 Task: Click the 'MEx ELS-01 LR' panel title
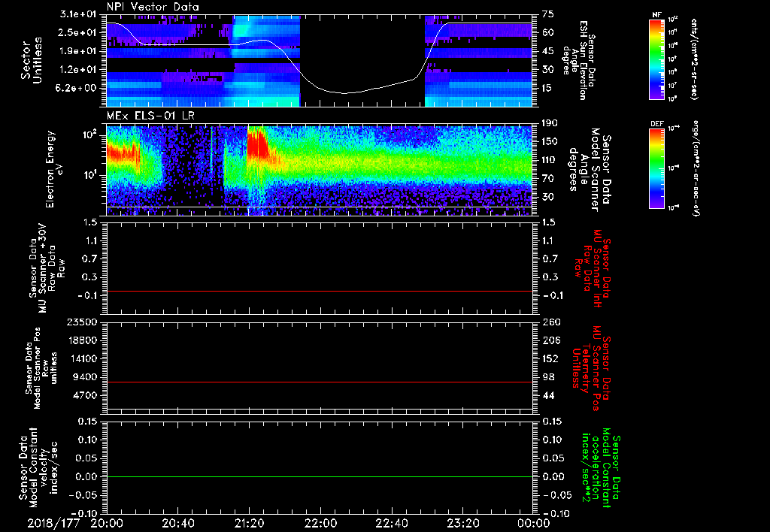150,116
